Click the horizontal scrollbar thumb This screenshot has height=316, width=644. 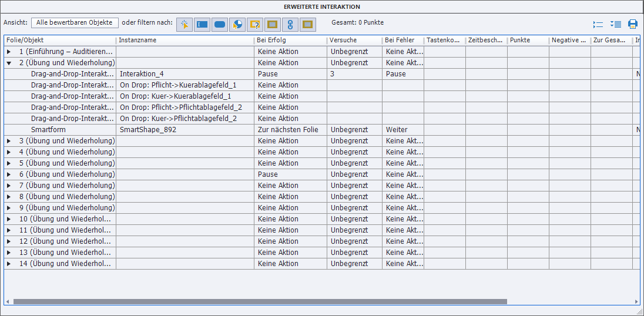tap(260, 302)
